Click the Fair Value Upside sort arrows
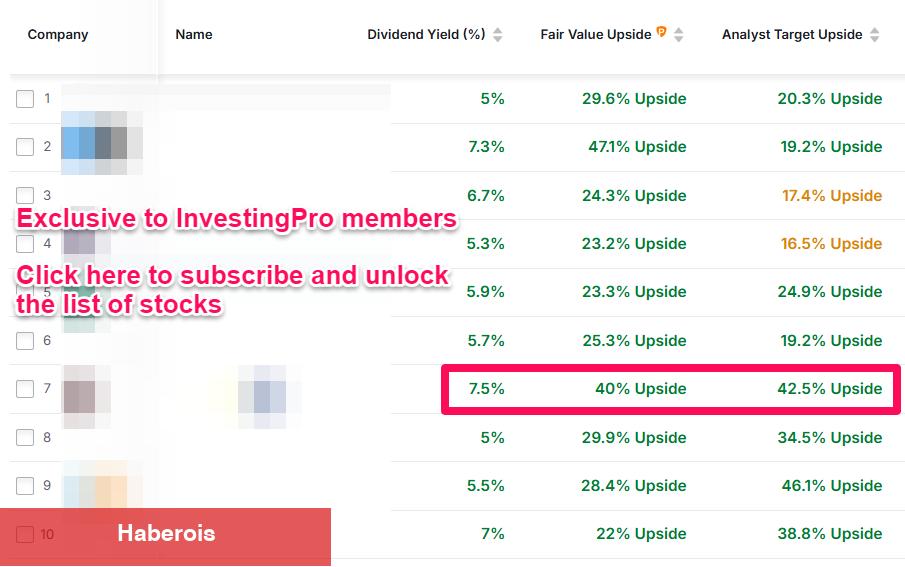Image resolution: width=905 pixels, height=567 pixels. click(x=679, y=35)
